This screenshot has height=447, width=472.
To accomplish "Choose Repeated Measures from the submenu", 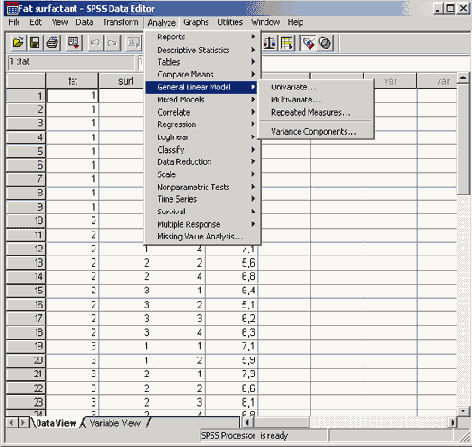I will pyautogui.click(x=316, y=113).
